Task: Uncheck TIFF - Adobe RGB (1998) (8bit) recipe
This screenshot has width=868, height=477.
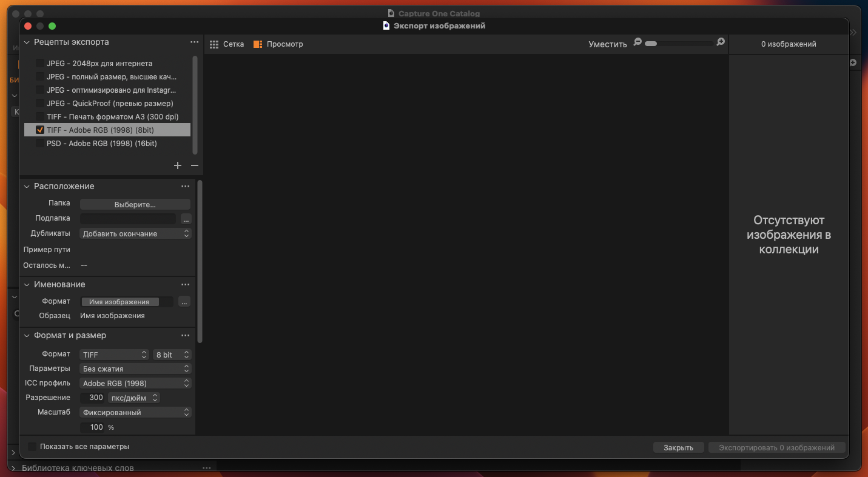Action: (40, 130)
